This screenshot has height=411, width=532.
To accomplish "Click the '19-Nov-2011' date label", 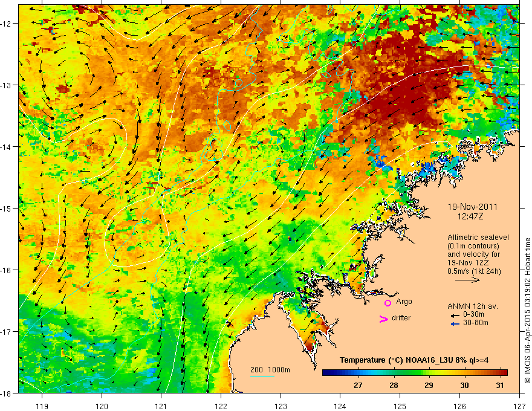I will (472, 207).
